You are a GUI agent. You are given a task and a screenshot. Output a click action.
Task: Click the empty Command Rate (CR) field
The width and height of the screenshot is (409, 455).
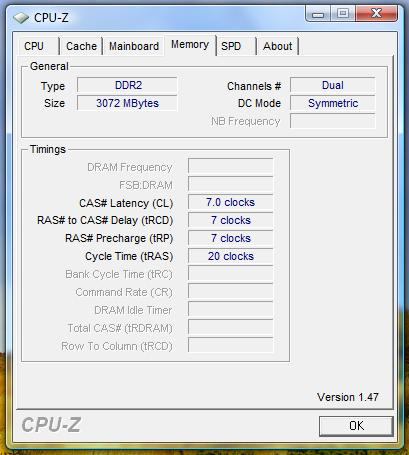click(x=231, y=292)
